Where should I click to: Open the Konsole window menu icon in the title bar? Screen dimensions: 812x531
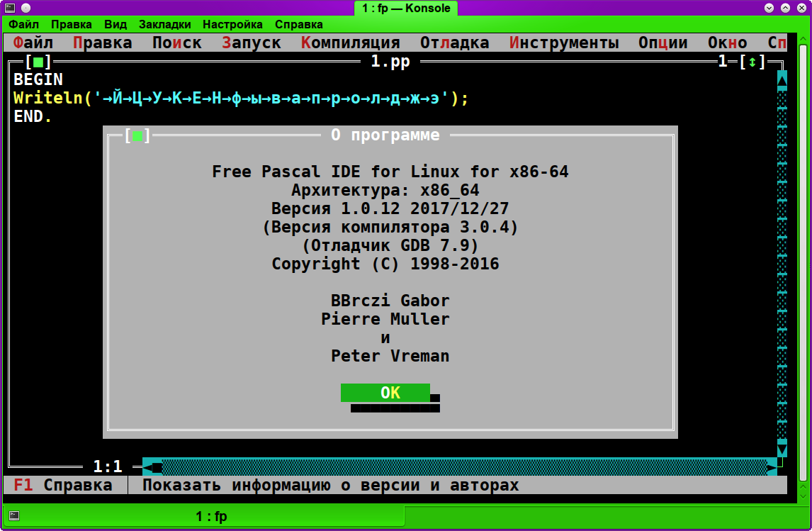(x=9, y=8)
